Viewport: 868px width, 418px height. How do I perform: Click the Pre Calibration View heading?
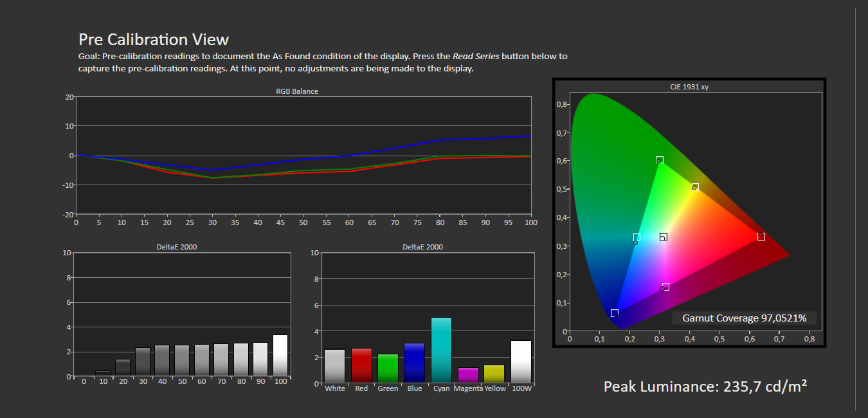(154, 39)
